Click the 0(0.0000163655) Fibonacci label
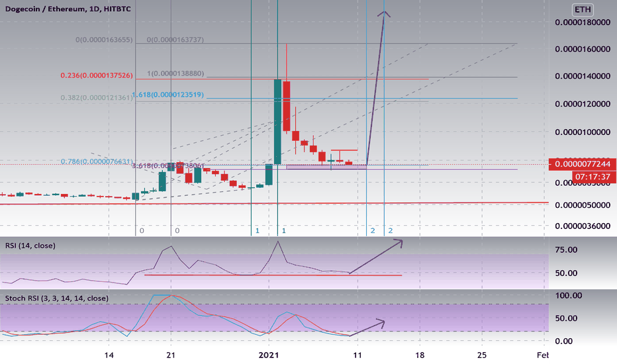This screenshot has width=617, height=364. coord(104,40)
